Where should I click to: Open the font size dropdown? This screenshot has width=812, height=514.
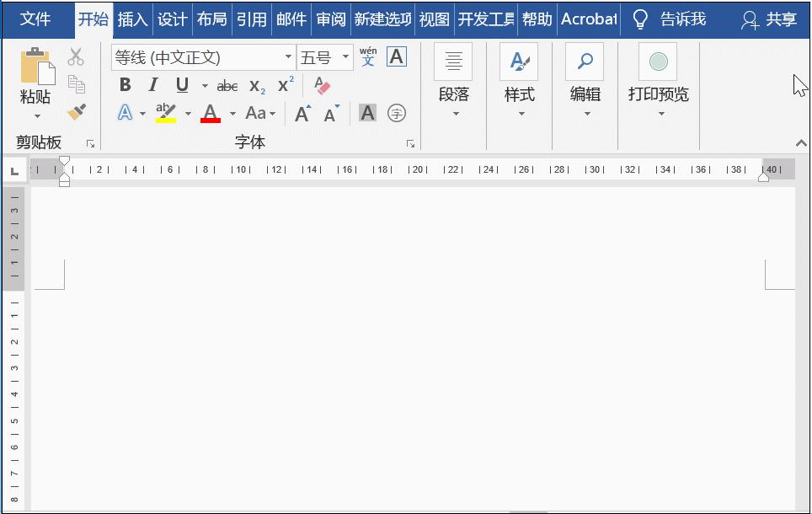click(x=345, y=56)
